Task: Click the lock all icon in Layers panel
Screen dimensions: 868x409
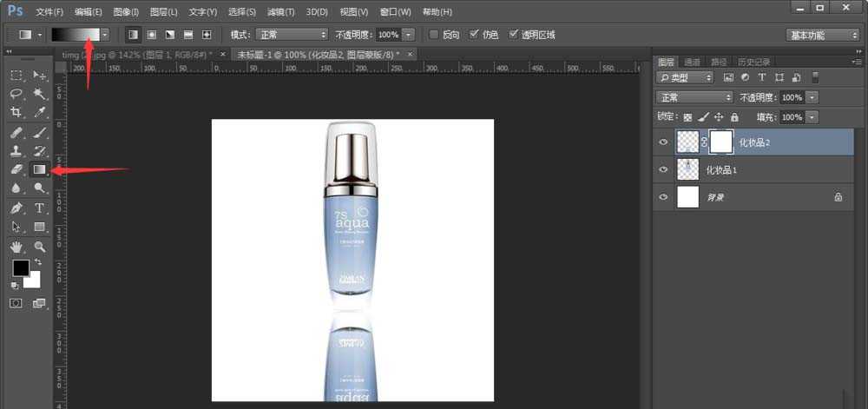Action: [x=734, y=116]
